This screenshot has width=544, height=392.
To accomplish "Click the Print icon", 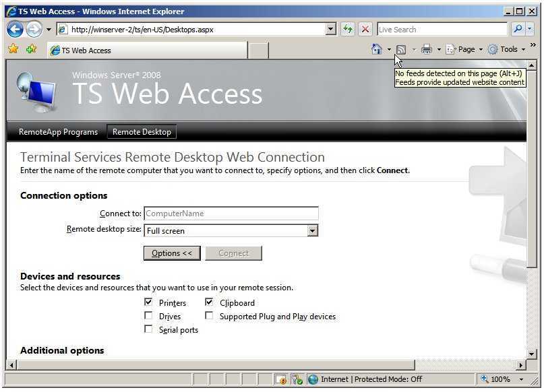I will [427, 50].
